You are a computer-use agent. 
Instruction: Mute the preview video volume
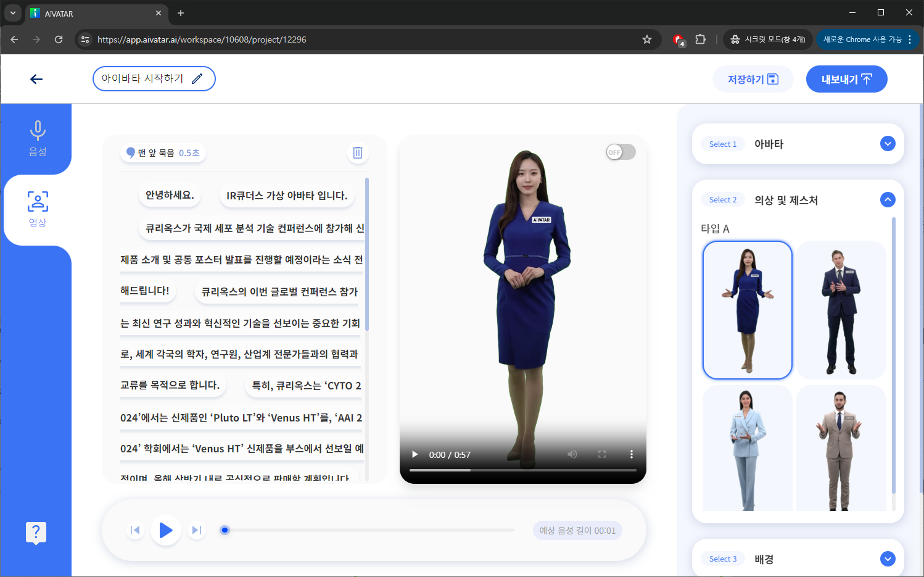(x=572, y=454)
